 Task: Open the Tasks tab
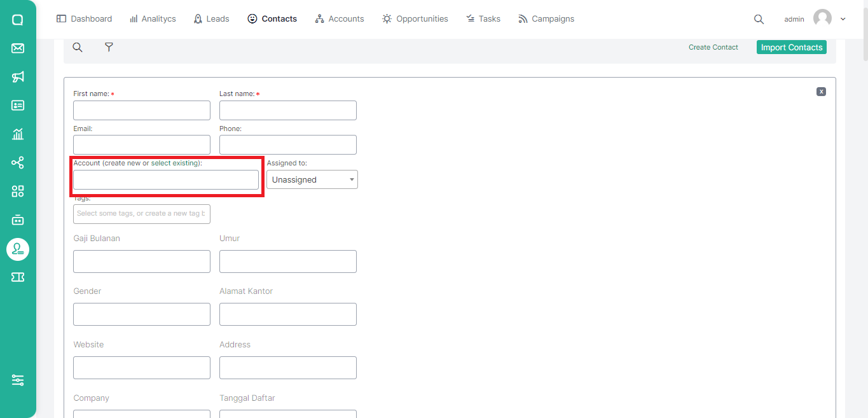483,19
